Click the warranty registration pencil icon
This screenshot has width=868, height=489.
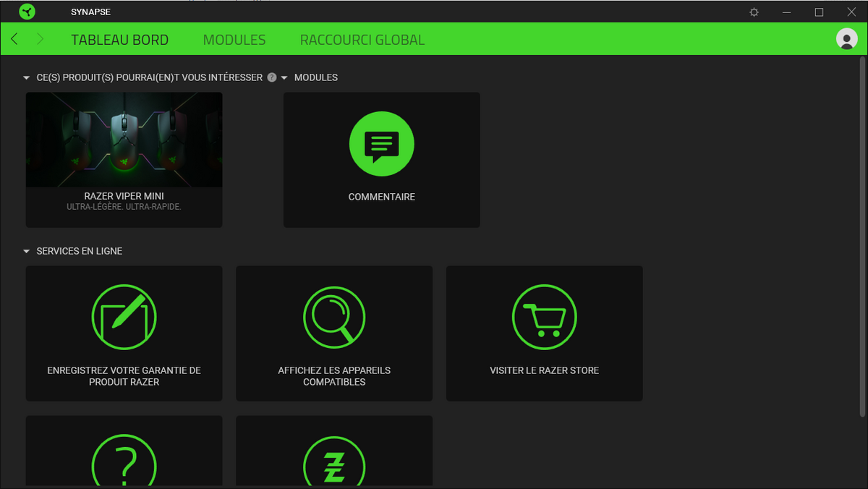[x=124, y=317]
